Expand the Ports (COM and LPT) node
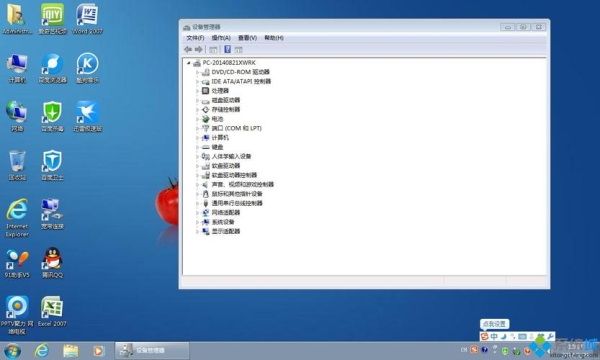The height and width of the screenshot is (360, 600). click(197, 129)
